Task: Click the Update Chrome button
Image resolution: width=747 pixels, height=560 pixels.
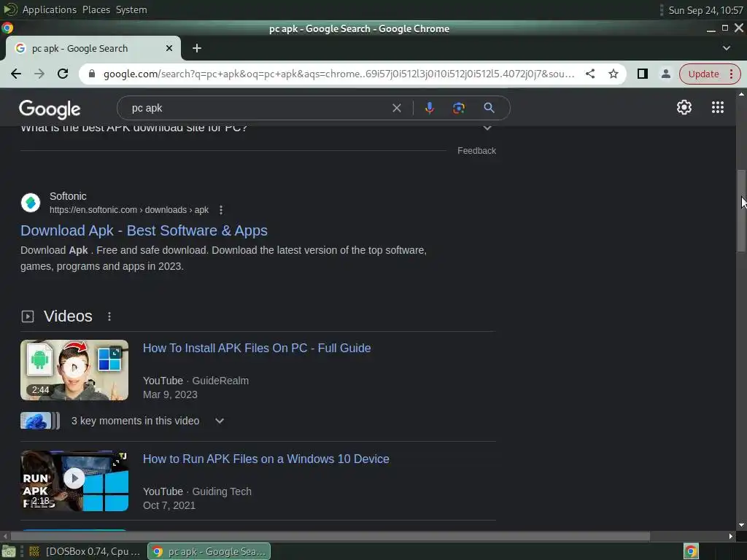Action: click(703, 74)
